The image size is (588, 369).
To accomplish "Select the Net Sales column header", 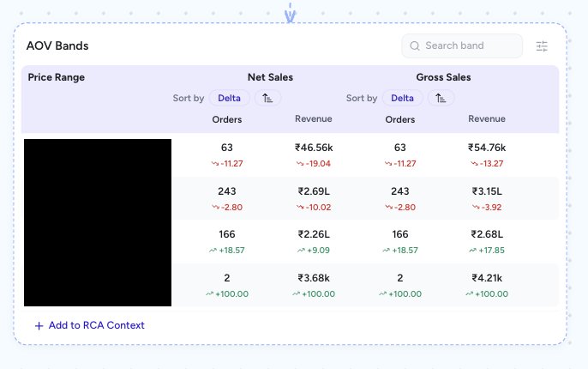I will coord(270,77).
